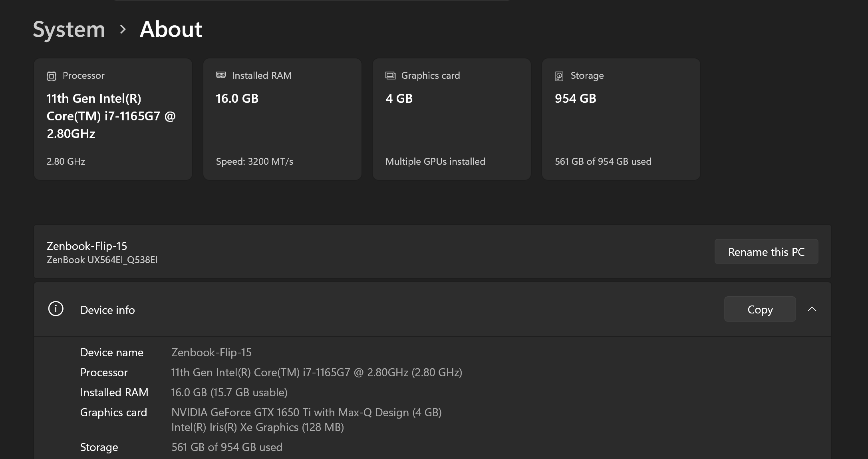Go back to System breadcrumb
Screen dimensions: 868x459
(69, 30)
